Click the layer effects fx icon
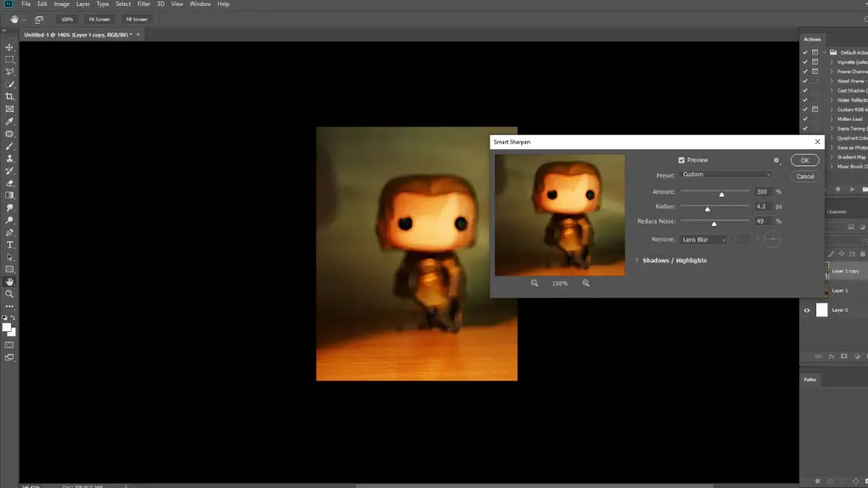Screen dimensions: 868x488 (x=832, y=357)
